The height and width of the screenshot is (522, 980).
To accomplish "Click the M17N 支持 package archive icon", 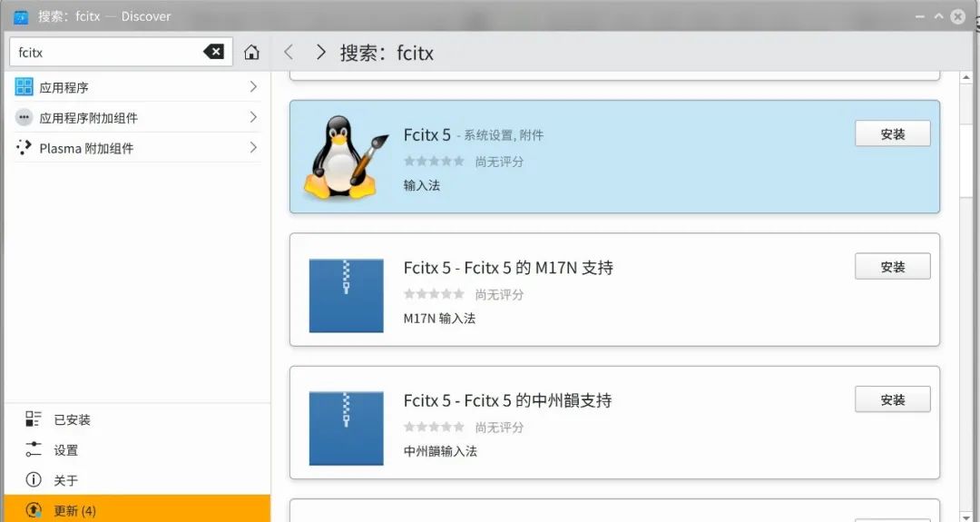I will pos(347,295).
